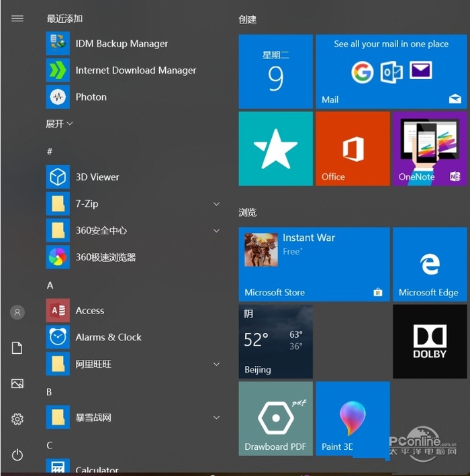The width and height of the screenshot is (470, 476).
Task: Open the Calculator icon
Action: pos(58,466)
